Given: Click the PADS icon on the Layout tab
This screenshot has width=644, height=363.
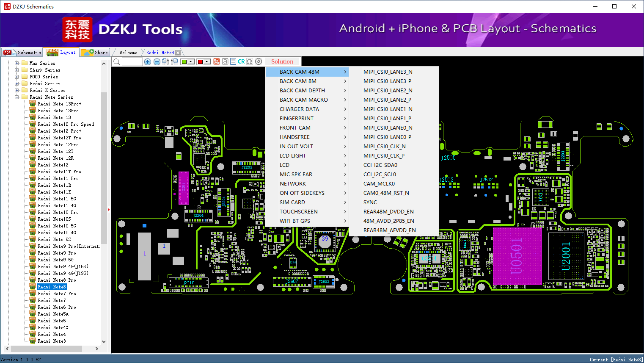Looking at the screenshot, I should point(52,52).
